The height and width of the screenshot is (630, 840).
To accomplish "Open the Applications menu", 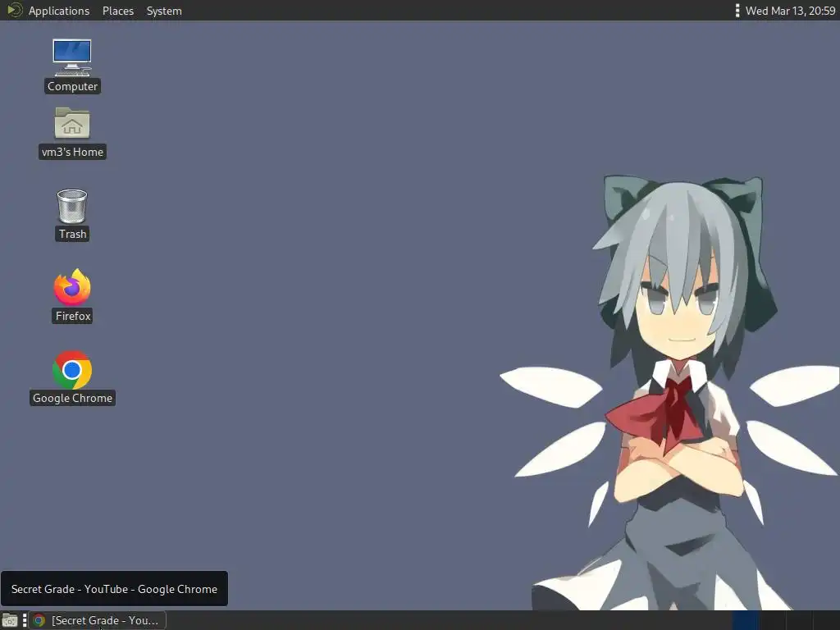I will click(x=59, y=11).
